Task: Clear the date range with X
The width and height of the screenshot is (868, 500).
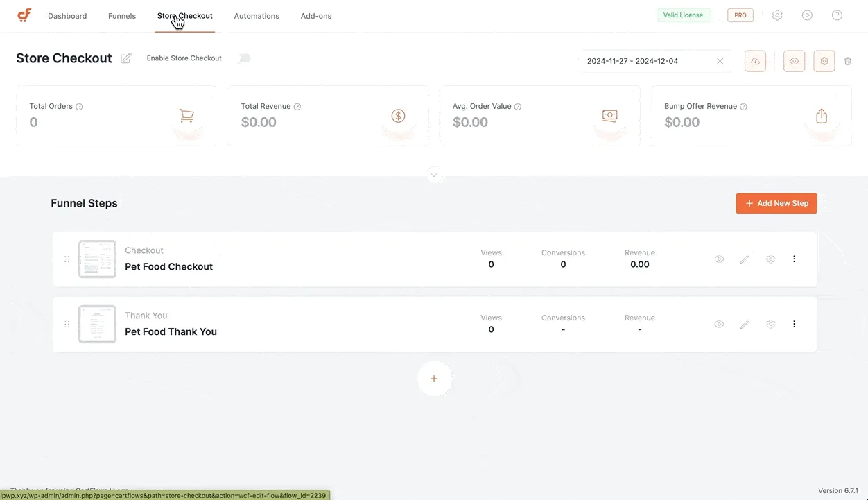Action: [720, 61]
